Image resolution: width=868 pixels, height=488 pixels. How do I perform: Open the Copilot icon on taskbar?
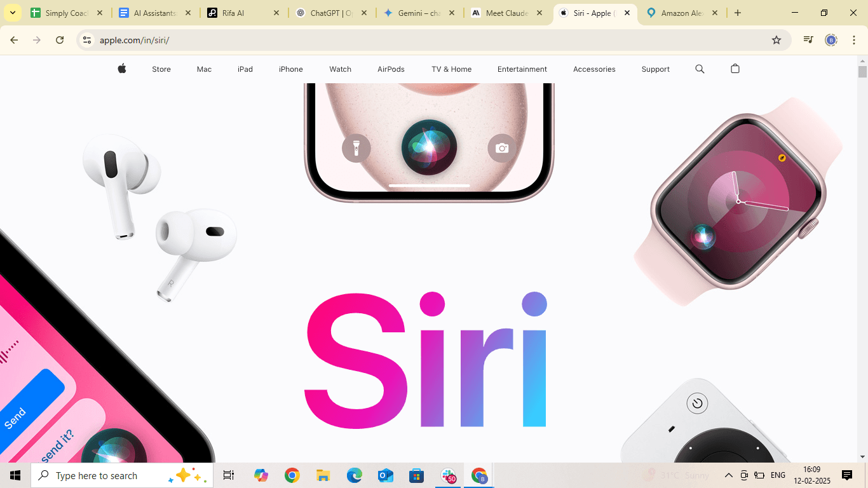click(261, 475)
